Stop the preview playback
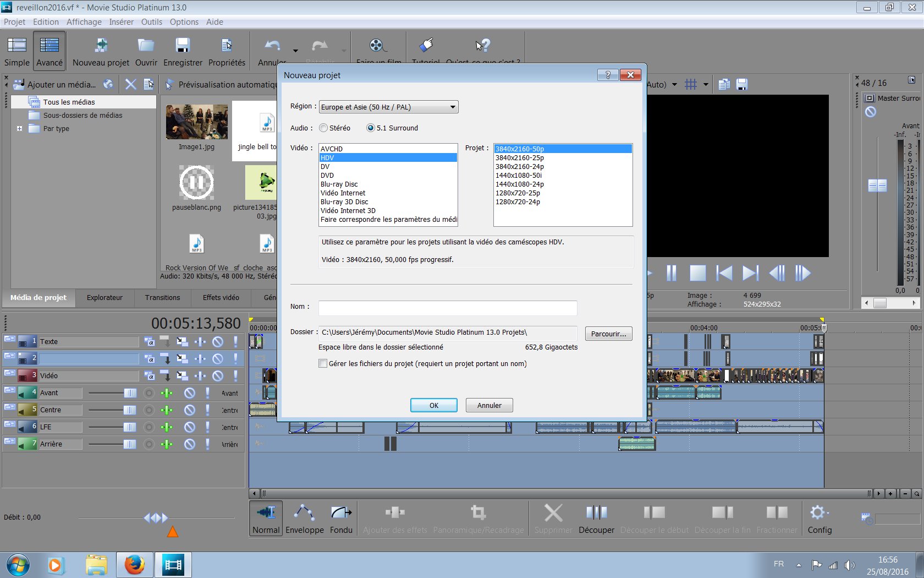This screenshot has width=924, height=578. click(x=697, y=273)
